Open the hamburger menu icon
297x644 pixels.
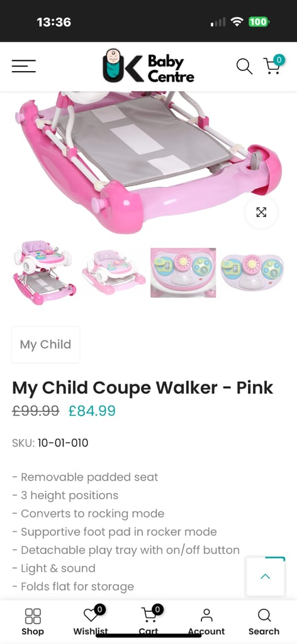pyautogui.click(x=23, y=66)
